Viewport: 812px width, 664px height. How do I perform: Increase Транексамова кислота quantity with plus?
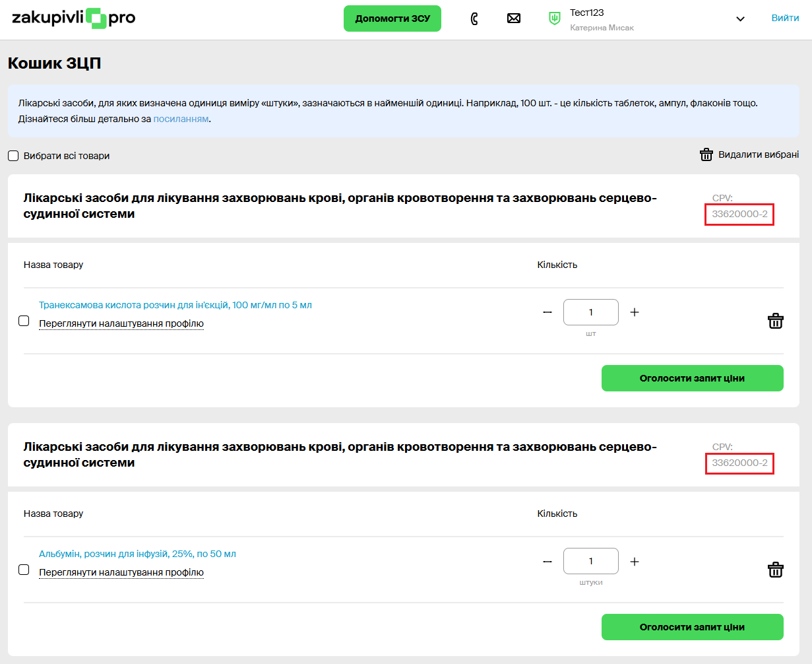point(635,312)
